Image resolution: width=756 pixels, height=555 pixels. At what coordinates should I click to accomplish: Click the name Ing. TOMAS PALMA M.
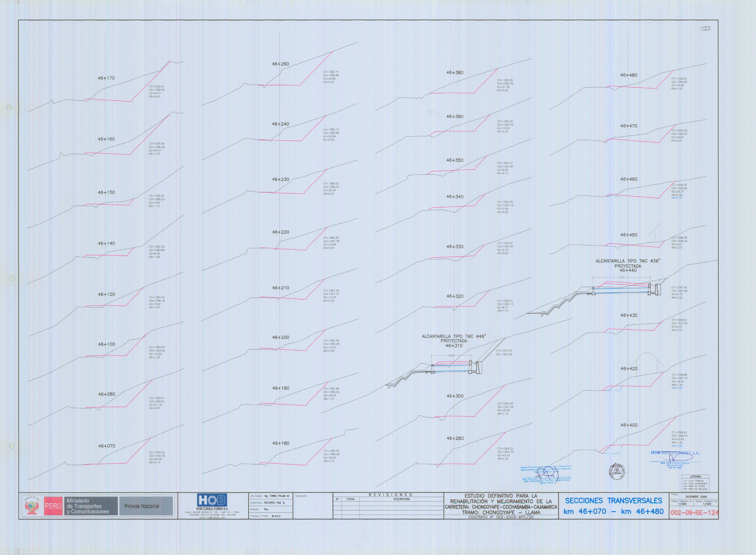276,496
